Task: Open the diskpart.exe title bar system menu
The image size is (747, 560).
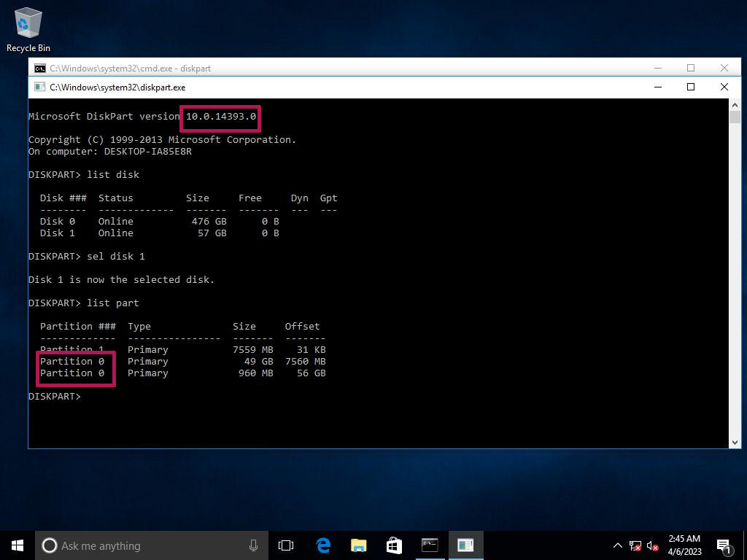Action: point(39,87)
